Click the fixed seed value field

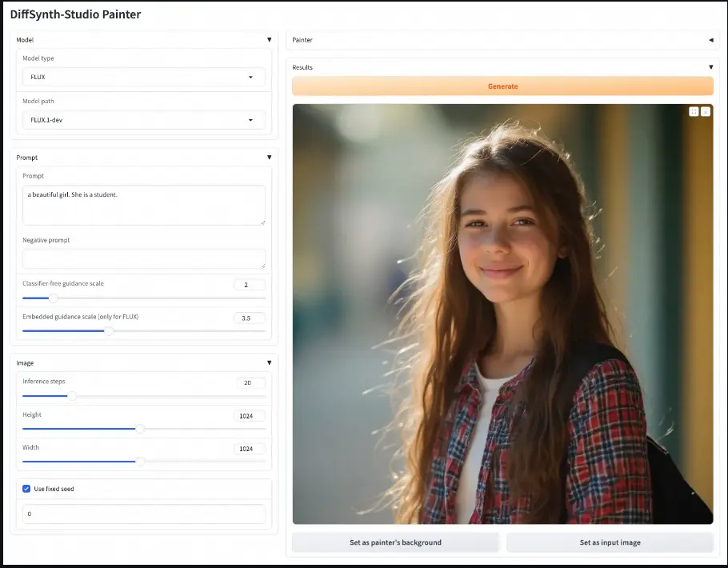coord(144,514)
